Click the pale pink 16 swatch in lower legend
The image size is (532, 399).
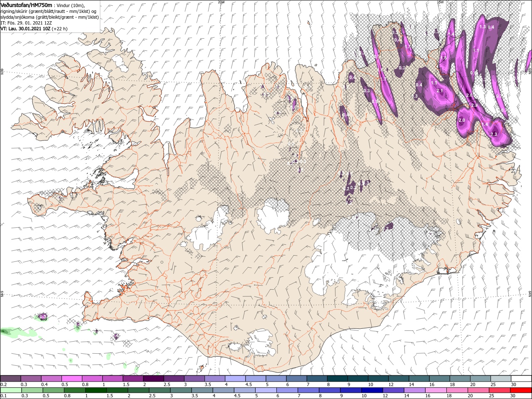[x=435, y=390]
